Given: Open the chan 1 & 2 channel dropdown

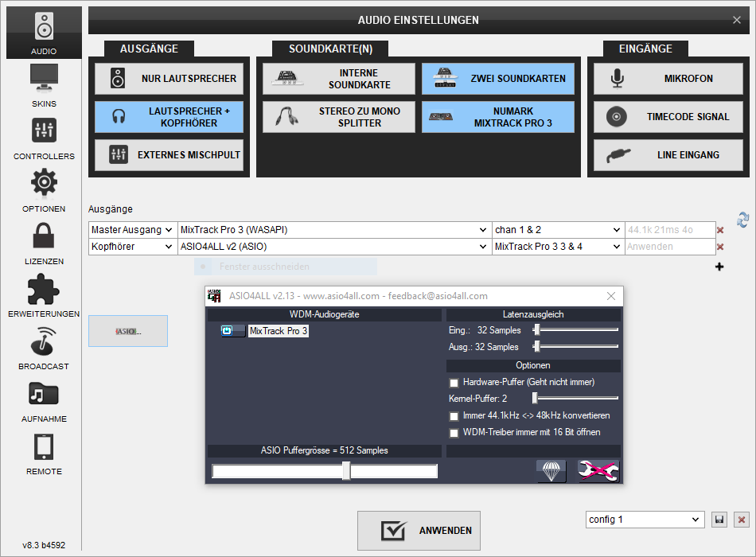Looking at the screenshot, I should coord(558,230).
